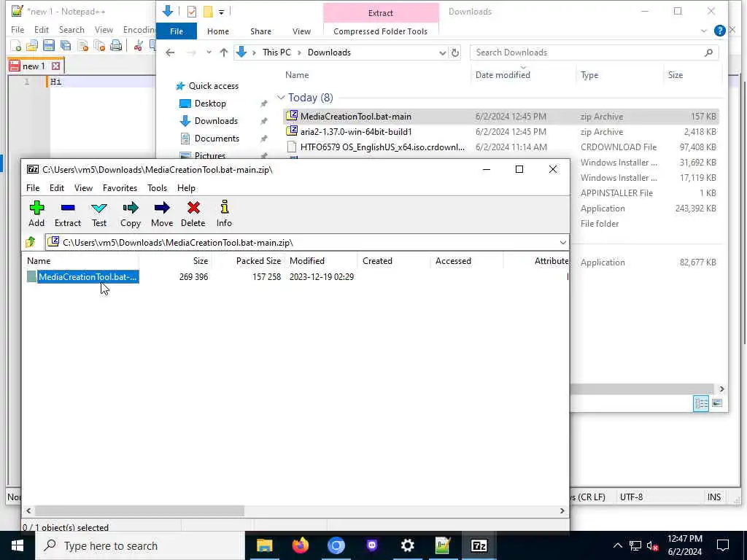The height and width of the screenshot is (560, 747).
Task: Click the Print icon in Notepad++ toolbar
Action: [116, 46]
